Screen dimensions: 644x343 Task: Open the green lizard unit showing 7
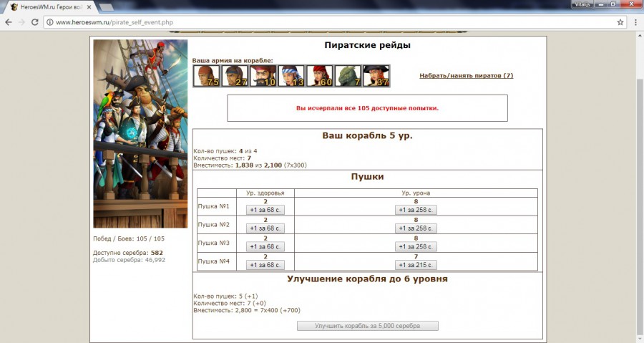point(348,76)
